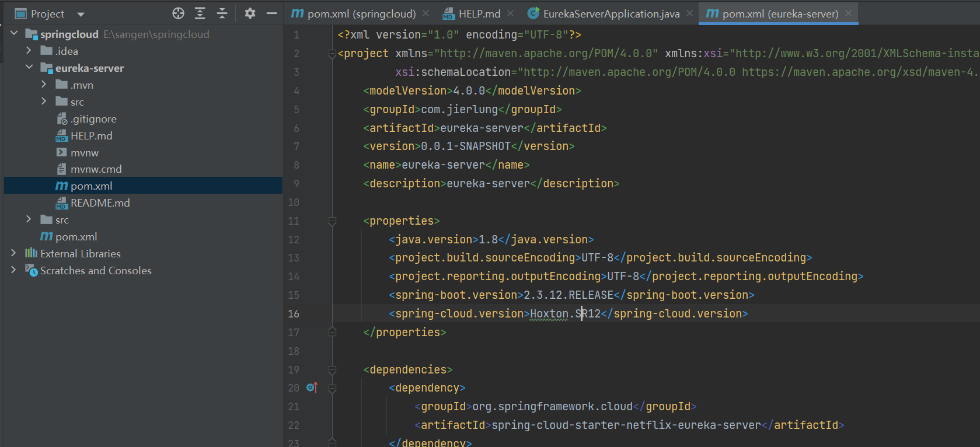Click the locate/select opened file target icon

pos(179,13)
